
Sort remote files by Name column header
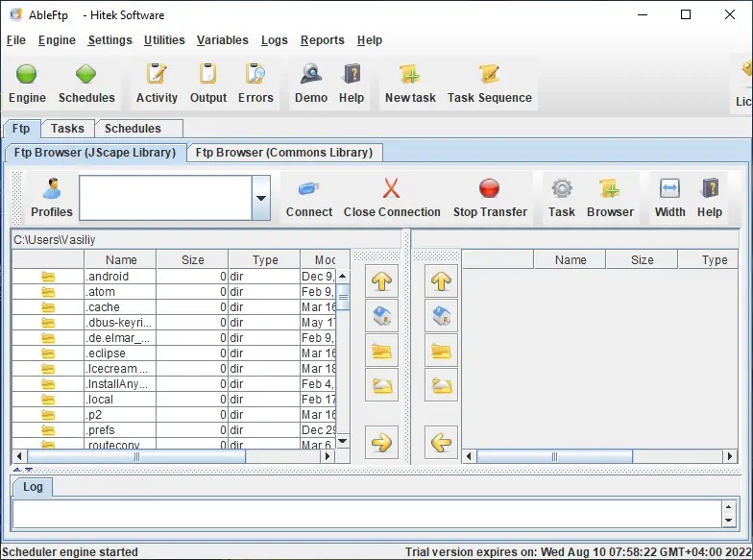pyautogui.click(x=571, y=259)
